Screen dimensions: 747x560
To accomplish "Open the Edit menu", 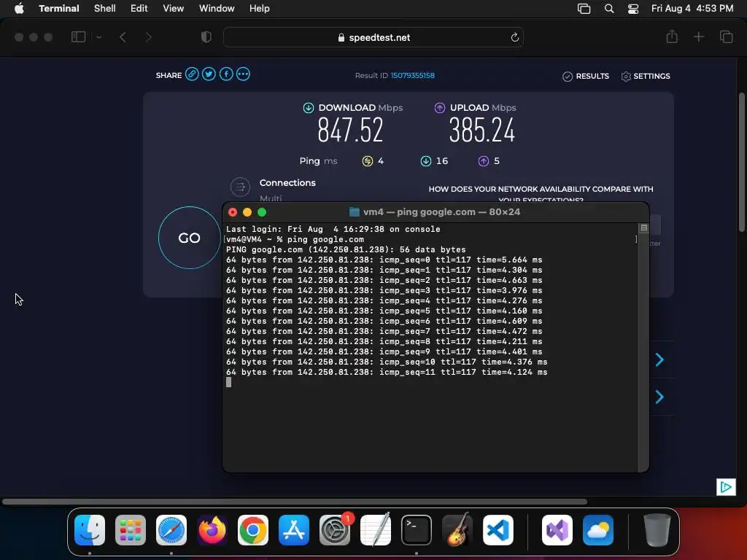I will (x=139, y=8).
